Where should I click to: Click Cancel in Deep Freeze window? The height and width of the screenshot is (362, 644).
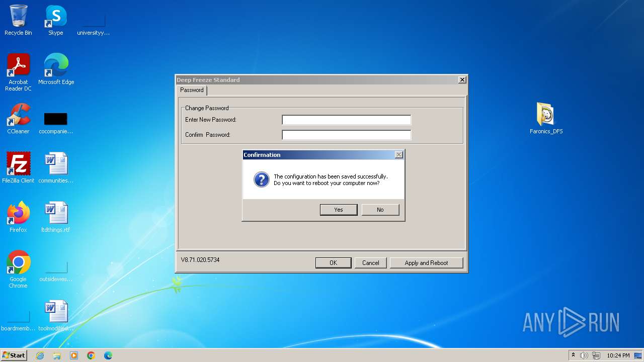371,263
